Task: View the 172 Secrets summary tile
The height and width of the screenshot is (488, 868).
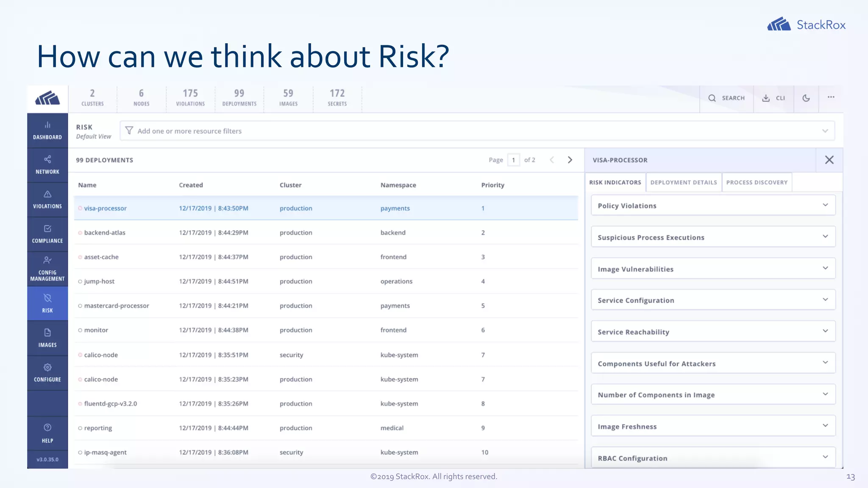Action: [x=337, y=98]
